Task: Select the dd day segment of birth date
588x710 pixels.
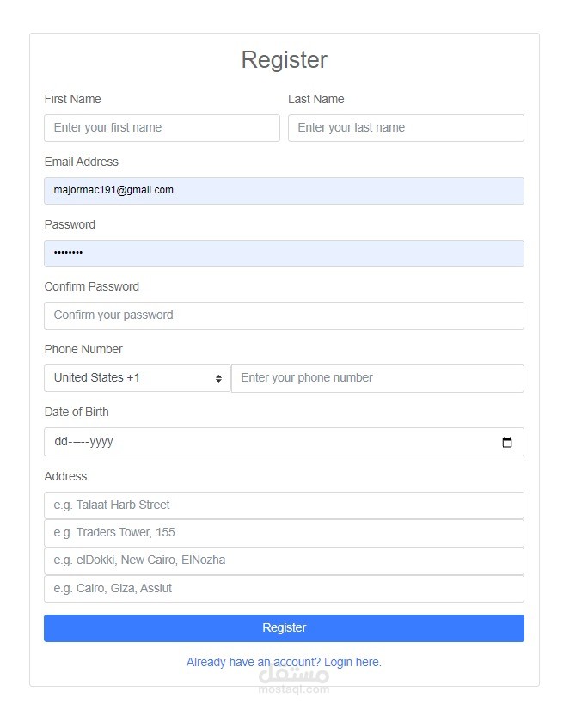Action: 61,442
